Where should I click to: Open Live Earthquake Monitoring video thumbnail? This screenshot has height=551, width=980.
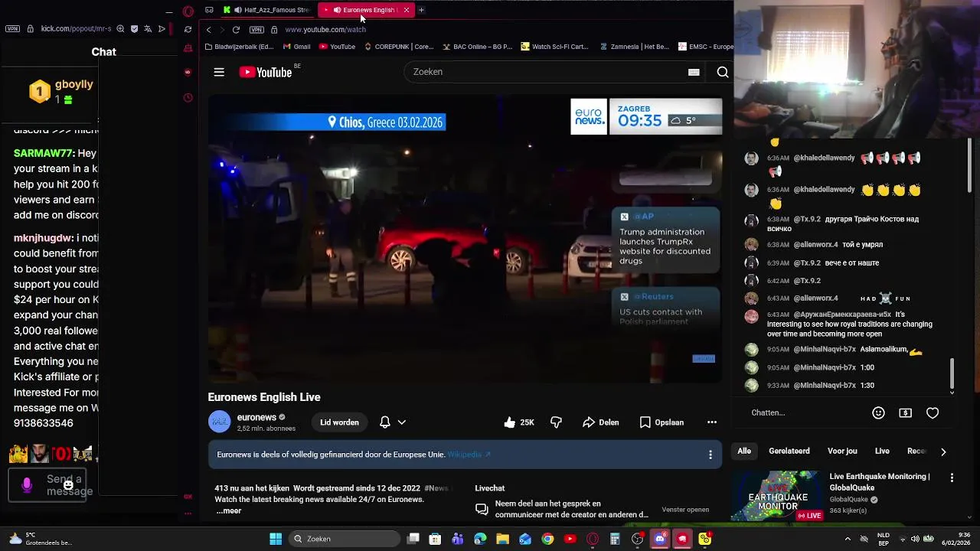[x=777, y=496]
